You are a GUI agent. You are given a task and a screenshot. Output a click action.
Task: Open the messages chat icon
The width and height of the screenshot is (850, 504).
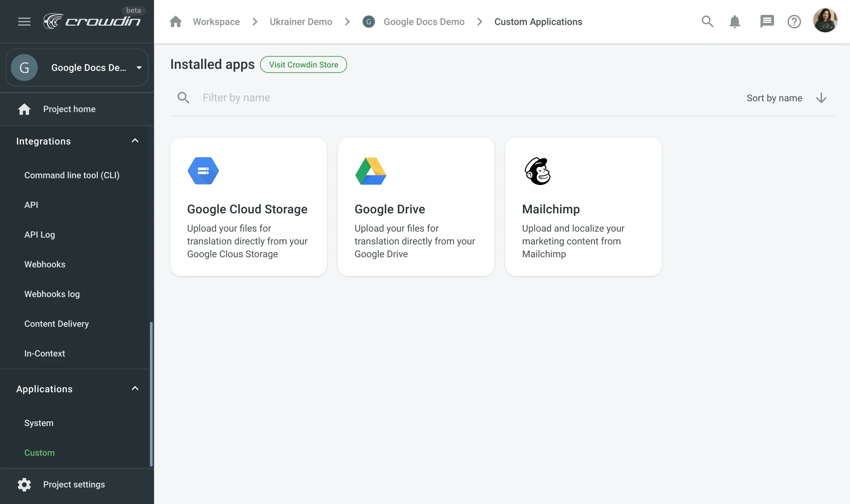[767, 22]
